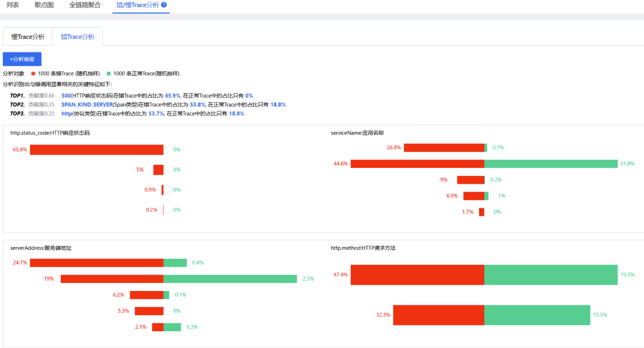
Task: Click the +分析维度 button
Action: [x=22, y=59]
